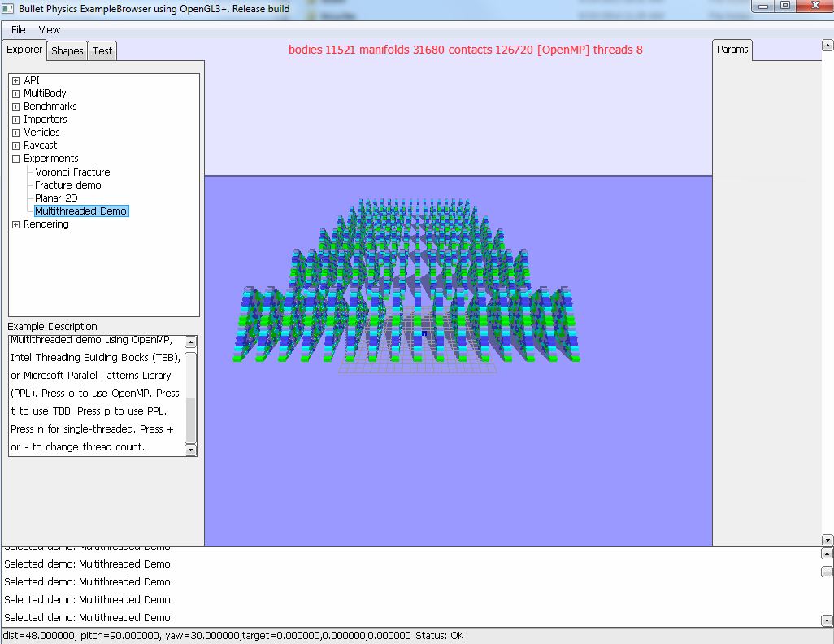The height and width of the screenshot is (644, 834).
Task: Expand the Vehicles tree node
Action: coord(16,133)
